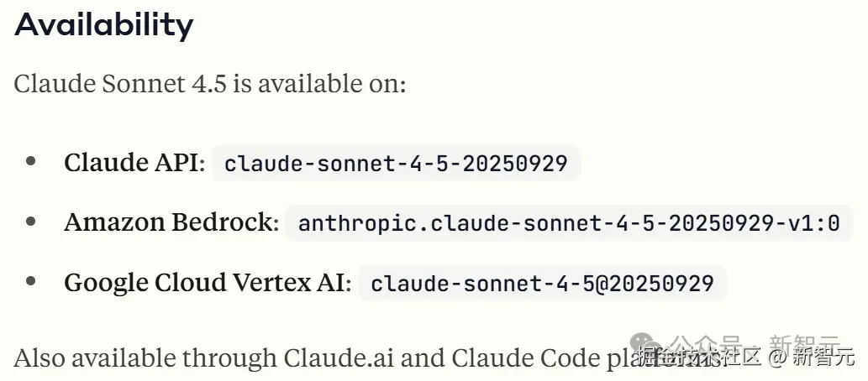Click the claude-sonnet-4-5@20250929 code block
The image size is (868, 381).
click(x=543, y=283)
